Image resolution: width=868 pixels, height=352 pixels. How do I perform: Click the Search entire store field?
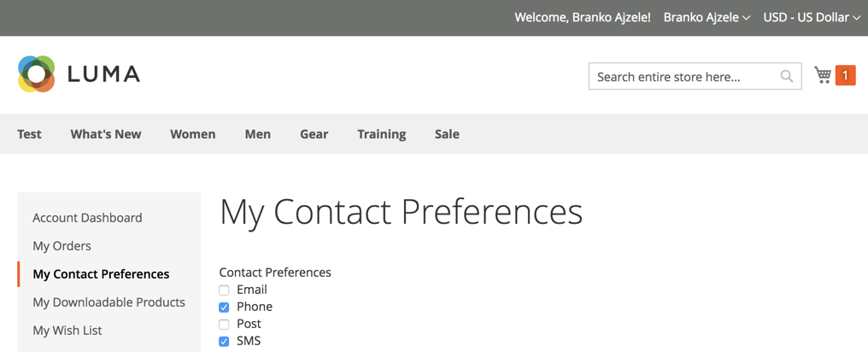coord(683,77)
